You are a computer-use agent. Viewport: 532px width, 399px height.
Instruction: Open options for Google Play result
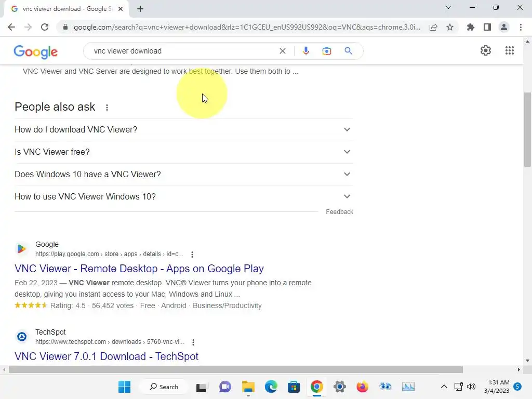point(192,255)
